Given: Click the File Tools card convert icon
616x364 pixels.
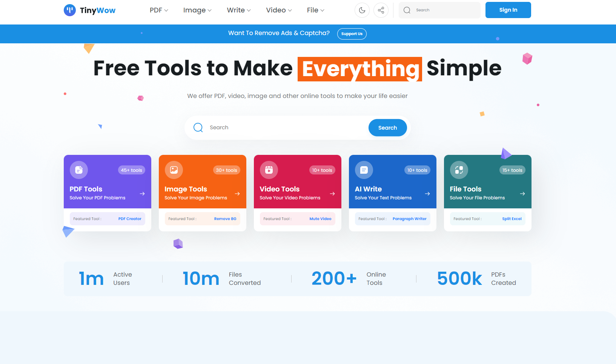Looking at the screenshot, I should [459, 170].
